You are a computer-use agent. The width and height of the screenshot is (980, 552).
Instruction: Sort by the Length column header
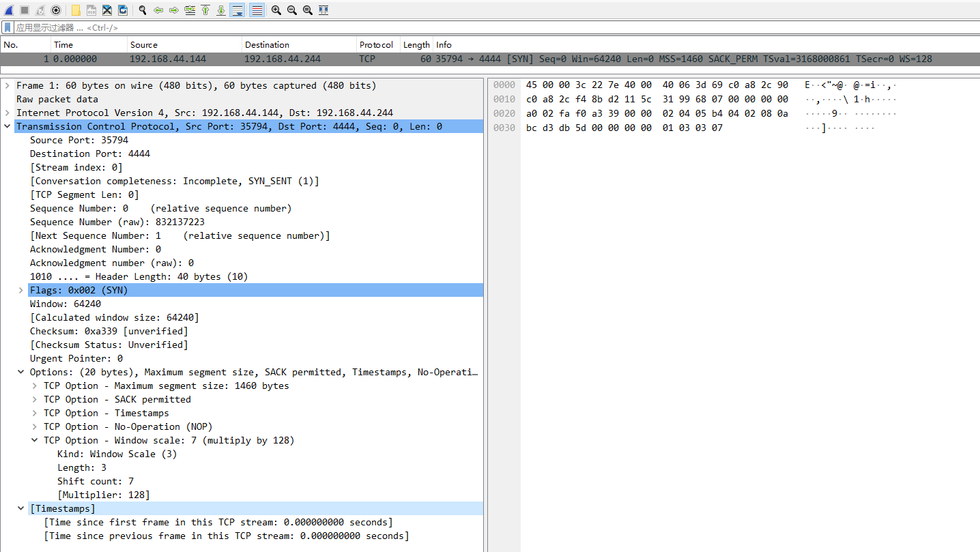416,44
